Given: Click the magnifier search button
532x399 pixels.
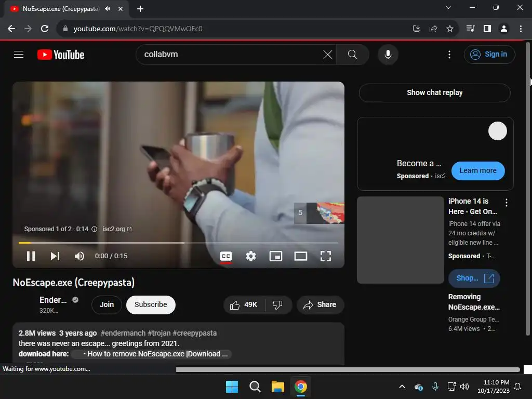Looking at the screenshot, I should (353, 54).
